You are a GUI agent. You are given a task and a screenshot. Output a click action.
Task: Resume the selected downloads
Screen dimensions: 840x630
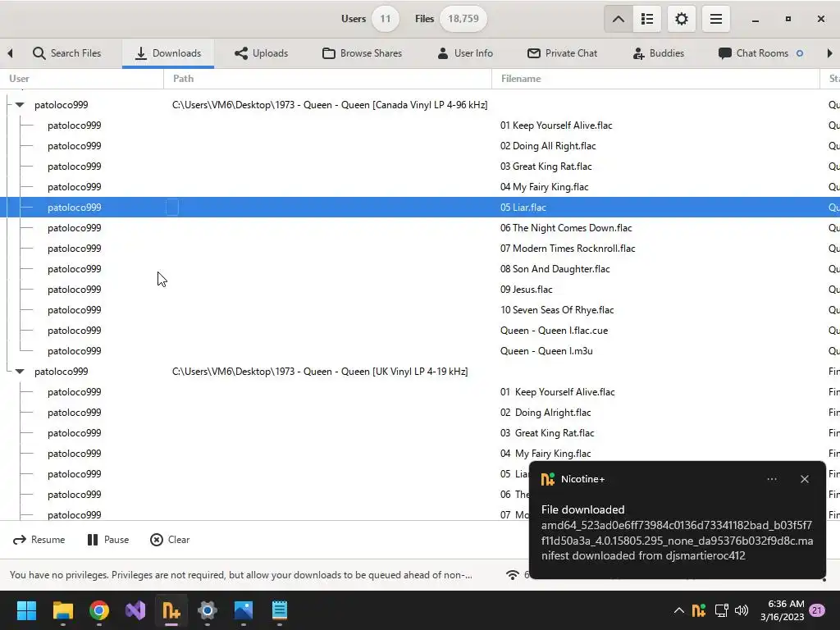pos(39,540)
